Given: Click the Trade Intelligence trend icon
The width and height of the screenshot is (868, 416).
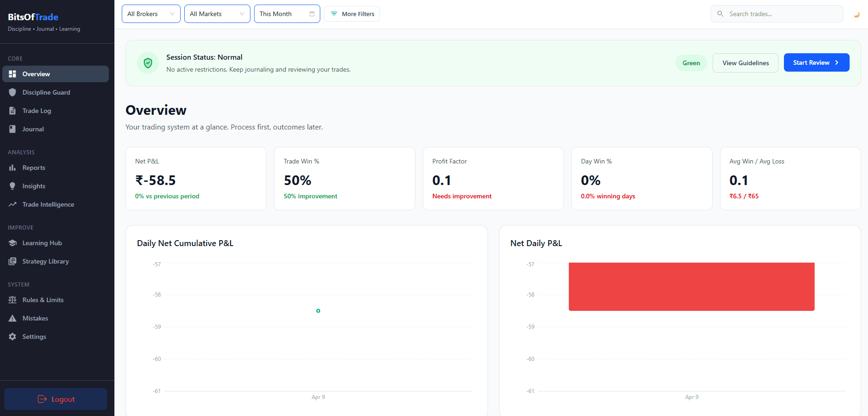Looking at the screenshot, I should 12,204.
